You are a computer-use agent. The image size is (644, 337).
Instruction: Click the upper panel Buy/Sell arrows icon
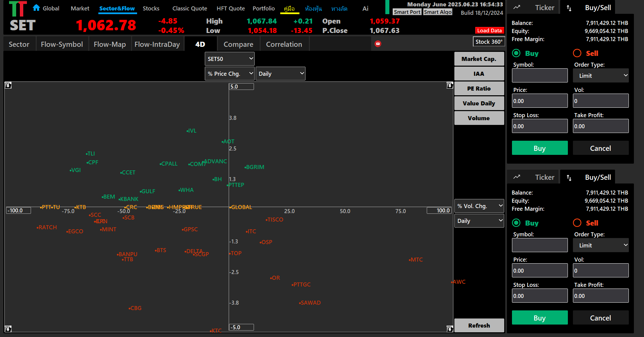click(569, 8)
